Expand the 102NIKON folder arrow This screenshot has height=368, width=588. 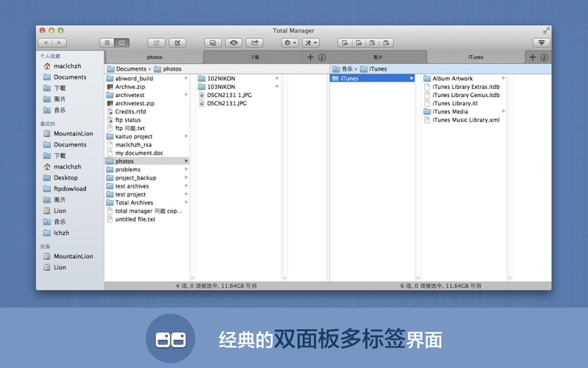click(x=278, y=78)
